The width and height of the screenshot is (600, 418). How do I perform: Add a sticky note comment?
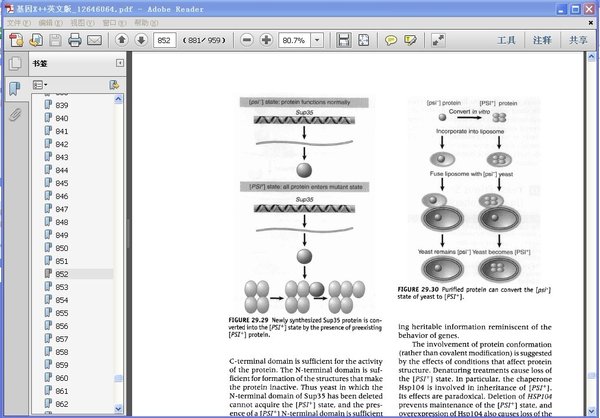click(392, 40)
